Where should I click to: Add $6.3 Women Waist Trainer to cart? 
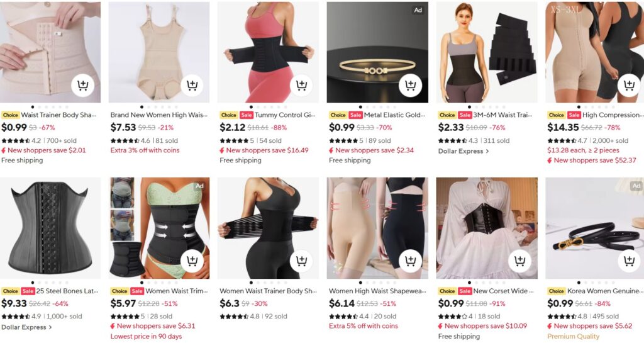(x=301, y=261)
